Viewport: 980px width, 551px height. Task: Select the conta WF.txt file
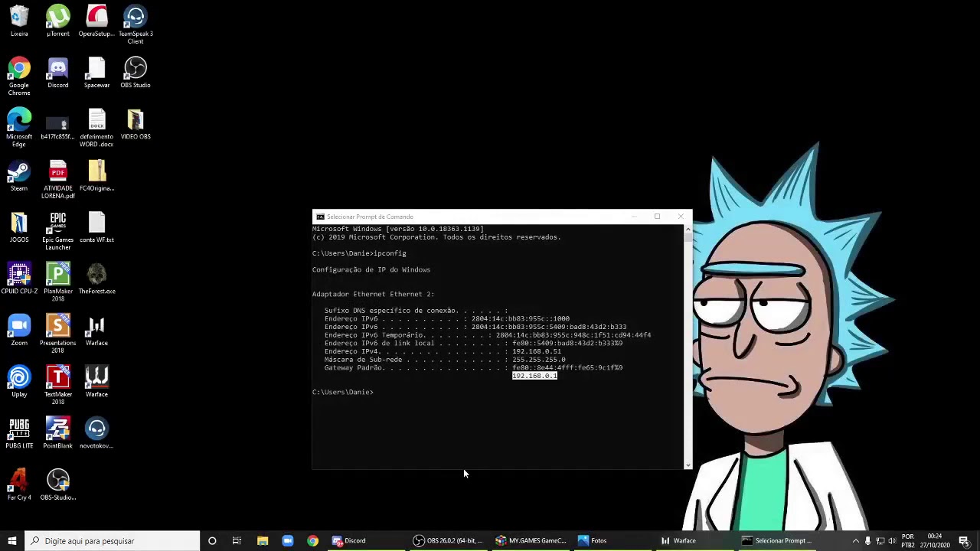pyautogui.click(x=96, y=227)
